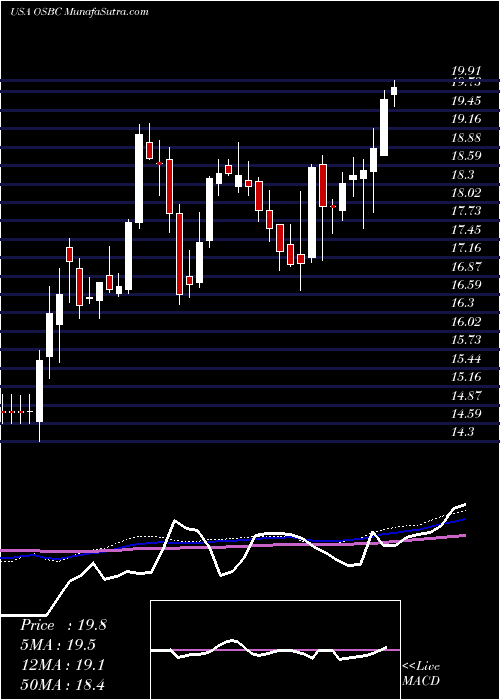
Task: Click the 14.87 price axis label
Action: pos(466,396)
